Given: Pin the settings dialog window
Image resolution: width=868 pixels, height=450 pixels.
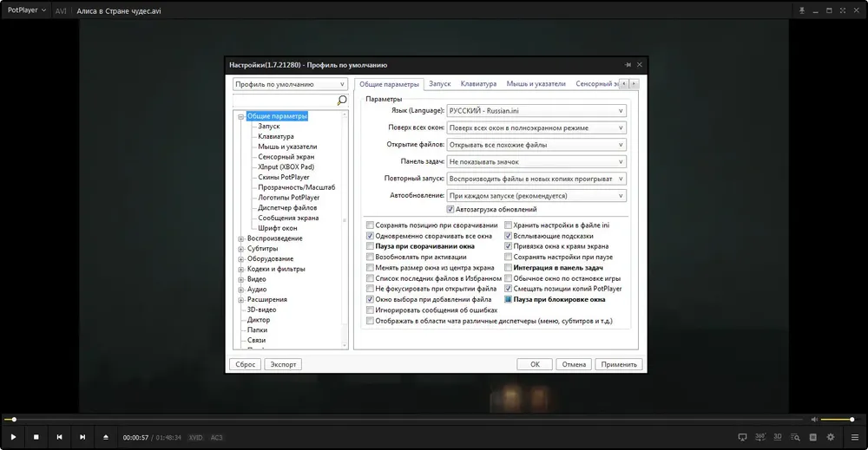Looking at the screenshot, I should tap(628, 65).
